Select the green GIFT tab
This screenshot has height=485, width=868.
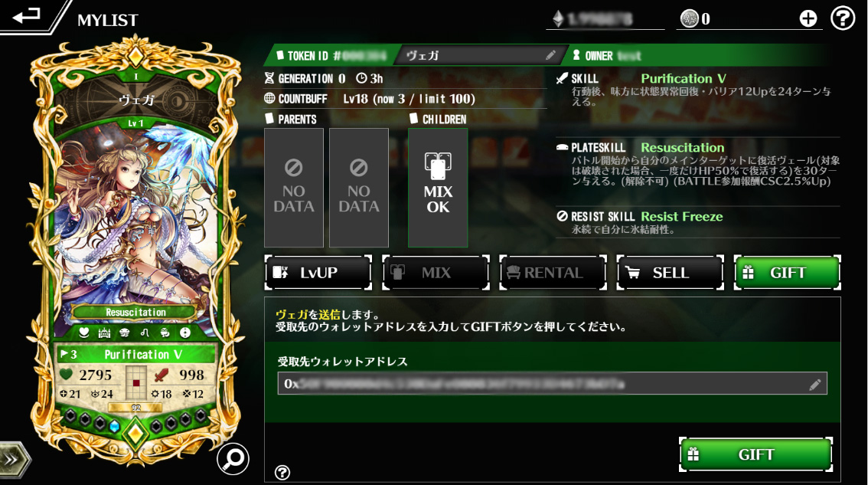788,273
